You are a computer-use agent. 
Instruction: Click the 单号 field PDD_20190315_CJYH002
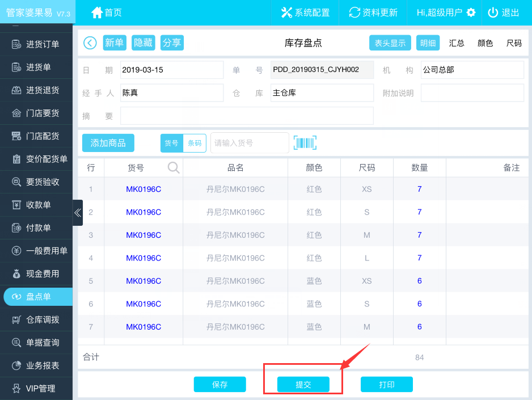coord(322,70)
